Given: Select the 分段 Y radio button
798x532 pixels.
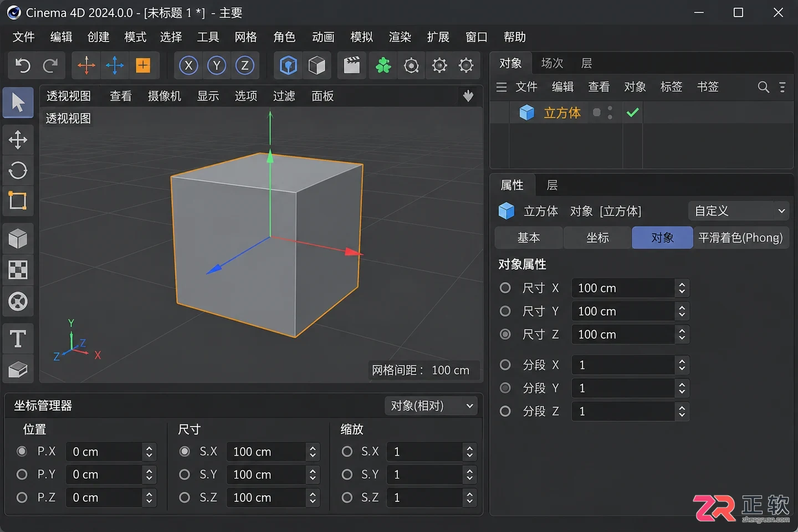Looking at the screenshot, I should [x=505, y=388].
